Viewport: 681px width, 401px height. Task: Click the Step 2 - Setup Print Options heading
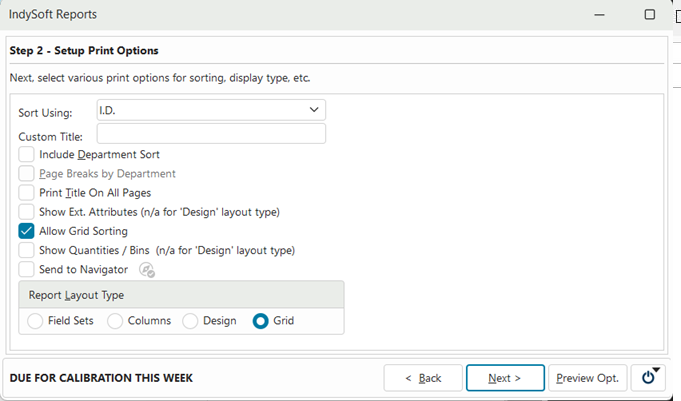[x=84, y=50]
